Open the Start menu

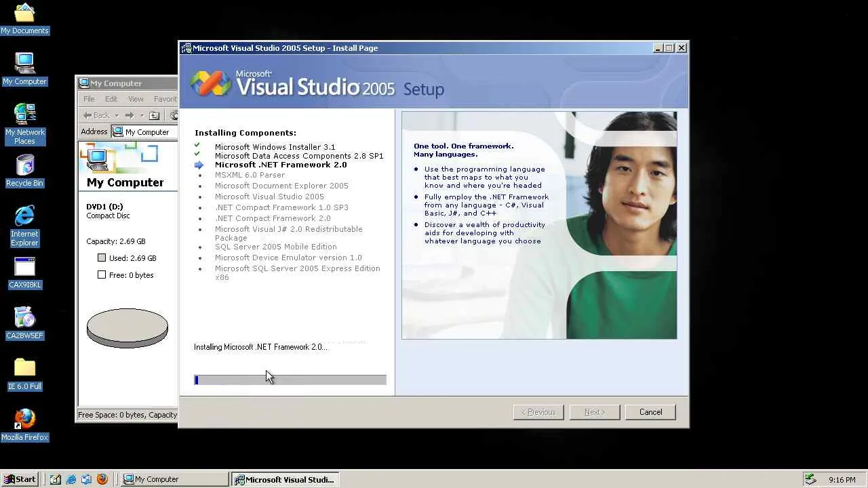pos(20,479)
